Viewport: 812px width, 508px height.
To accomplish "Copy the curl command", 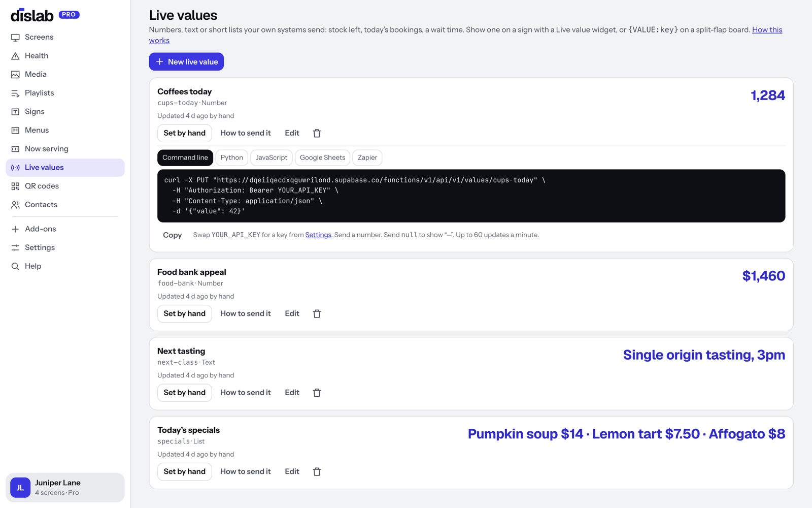I will point(172,235).
